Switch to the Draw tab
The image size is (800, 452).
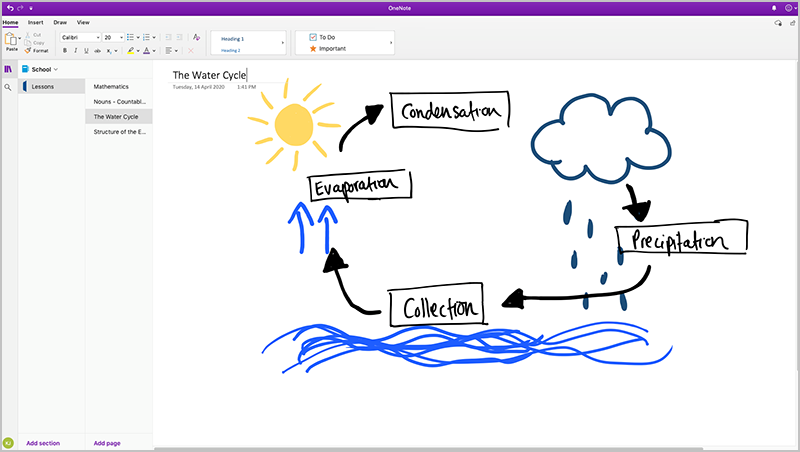click(x=59, y=21)
